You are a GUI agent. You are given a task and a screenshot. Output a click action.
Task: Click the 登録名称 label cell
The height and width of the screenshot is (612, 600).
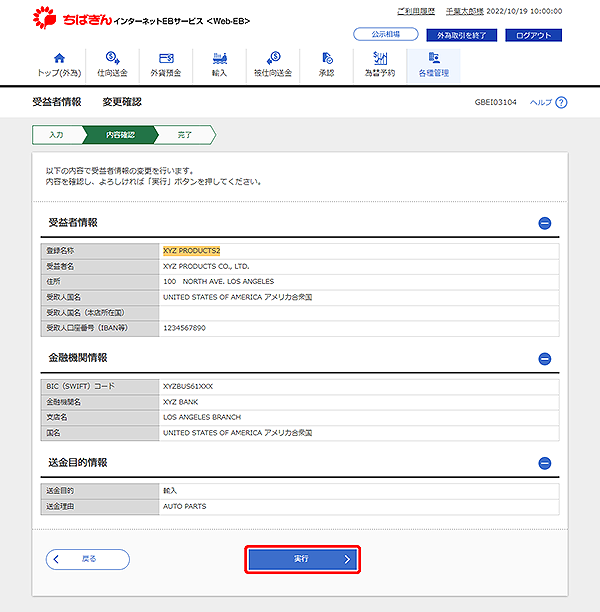(100, 251)
